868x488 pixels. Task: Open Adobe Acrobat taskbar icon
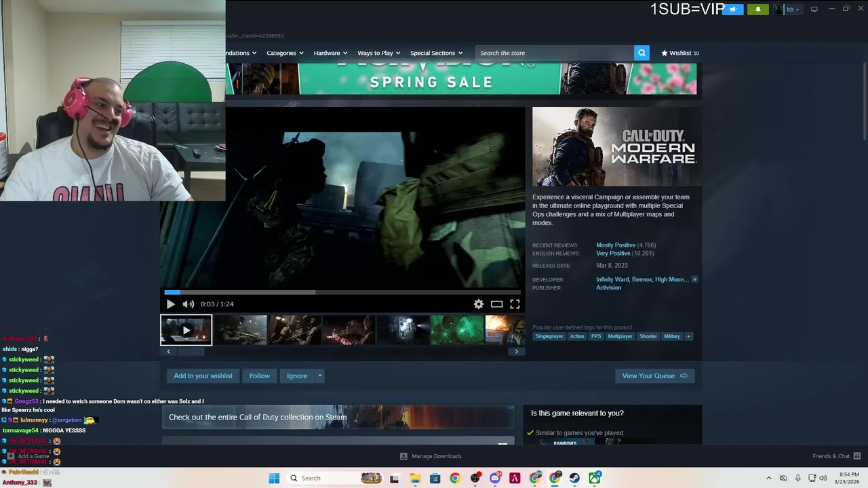tap(515, 478)
